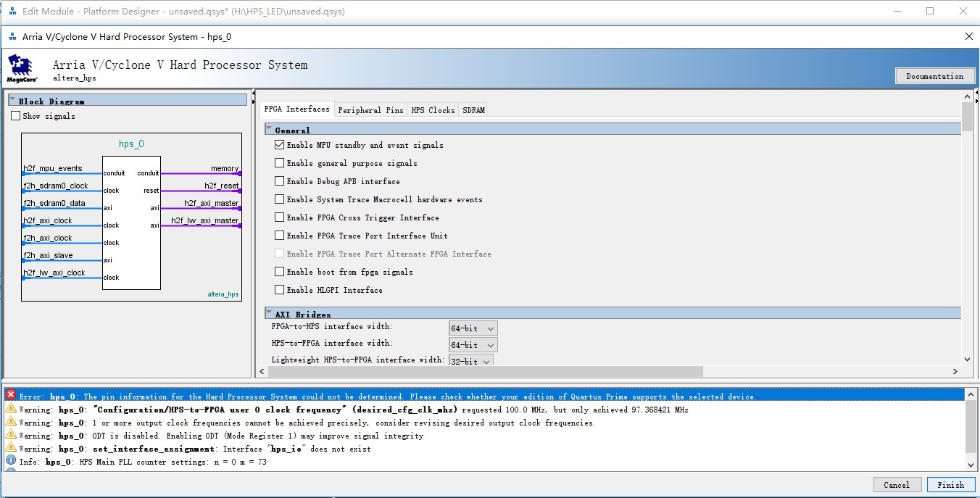Screen dimensions: 980x498
Task: Click the Finish button
Action: [950, 485]
